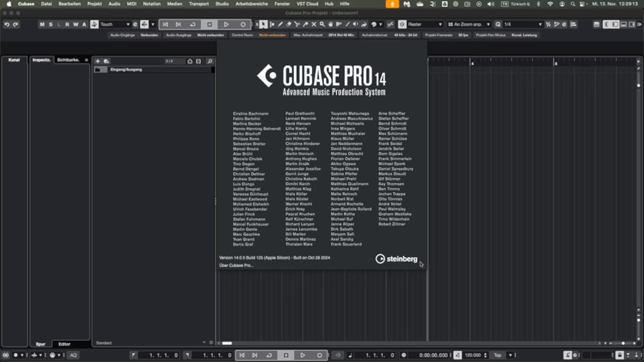Click the top toolbar Record button
The image size is (644, 362).
click(243, 24)
